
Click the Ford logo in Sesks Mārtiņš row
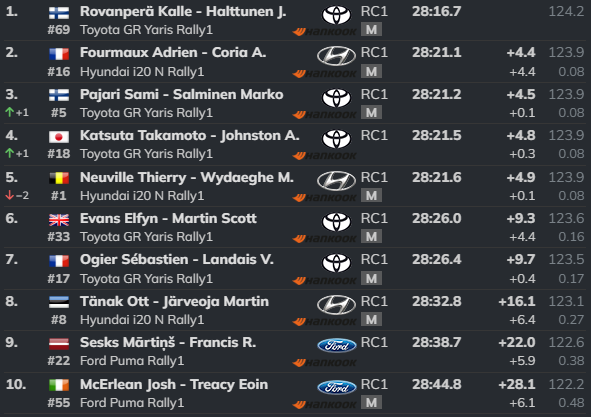[337, 345]
